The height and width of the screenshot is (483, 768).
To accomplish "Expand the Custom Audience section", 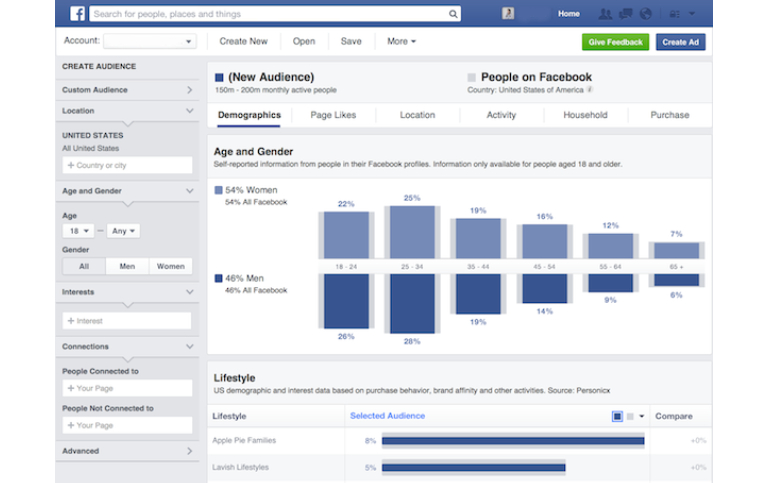I will click(x=127, y=90).
